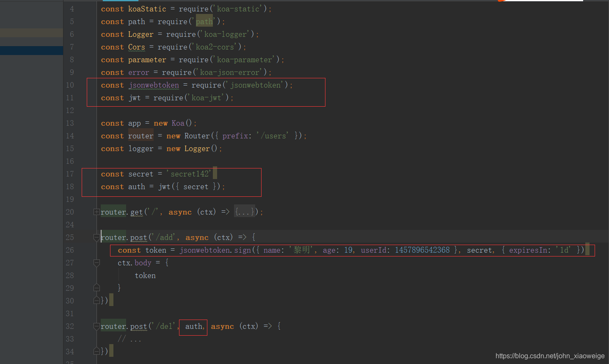Image resolution: width=609 pixels, height=364 pixels.
Task: Click the 'koa-jwt' string literal
Action: [x=206, y=98]
